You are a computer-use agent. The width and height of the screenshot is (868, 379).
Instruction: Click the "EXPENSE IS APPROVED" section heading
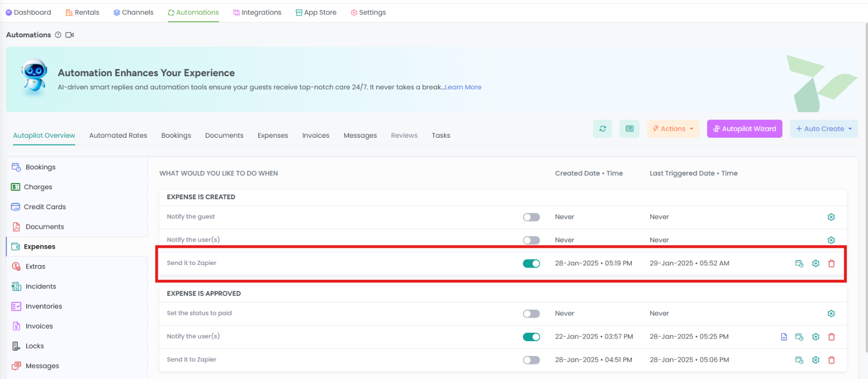204,294
